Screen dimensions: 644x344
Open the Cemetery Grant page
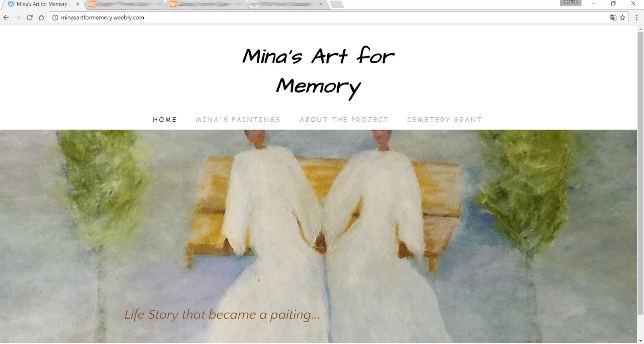444,120
